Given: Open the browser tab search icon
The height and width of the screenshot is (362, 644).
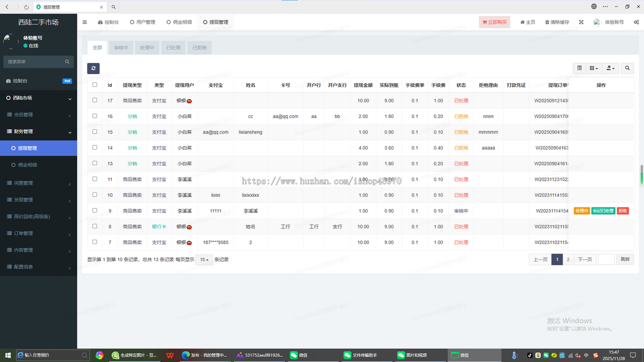Looking at the screenshot, I should tap(114, 7).
